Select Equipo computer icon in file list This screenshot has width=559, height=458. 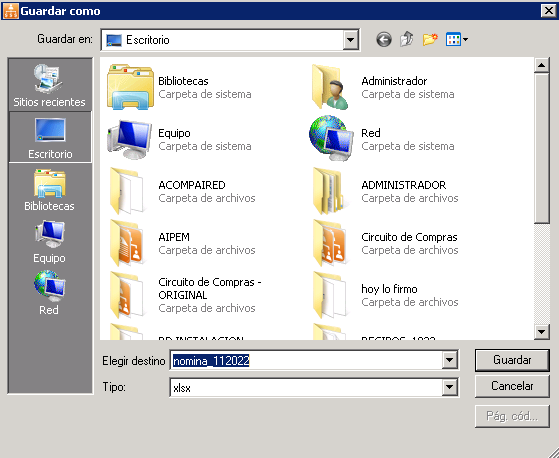point(129,139)
